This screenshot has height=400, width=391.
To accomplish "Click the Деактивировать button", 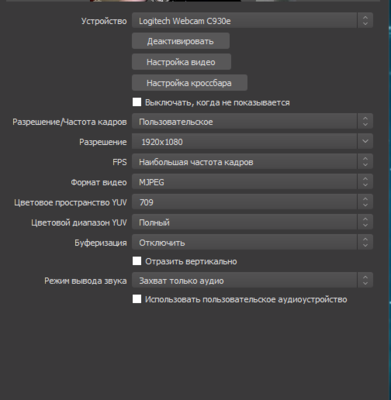I will [181, 41].
